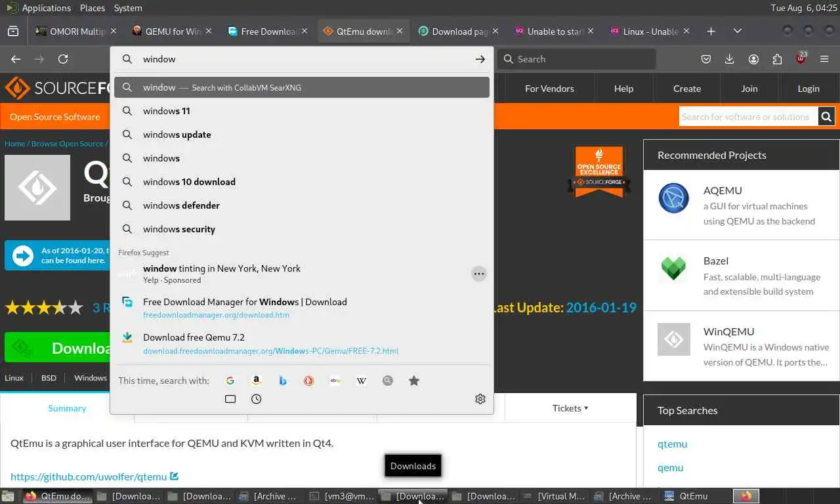Switch to the QEMU for Windows tab
The width and height of the screenshot is (840, 504).
[172, 31]
